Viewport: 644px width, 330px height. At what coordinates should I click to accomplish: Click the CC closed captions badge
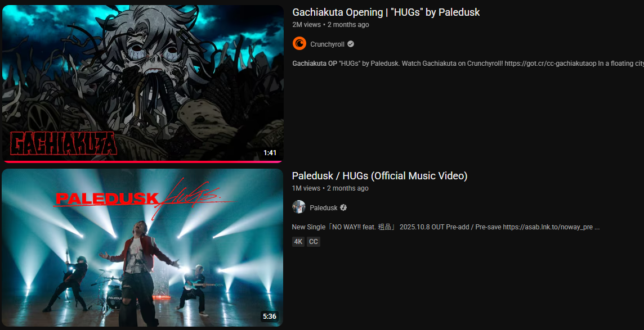[314, 242]
